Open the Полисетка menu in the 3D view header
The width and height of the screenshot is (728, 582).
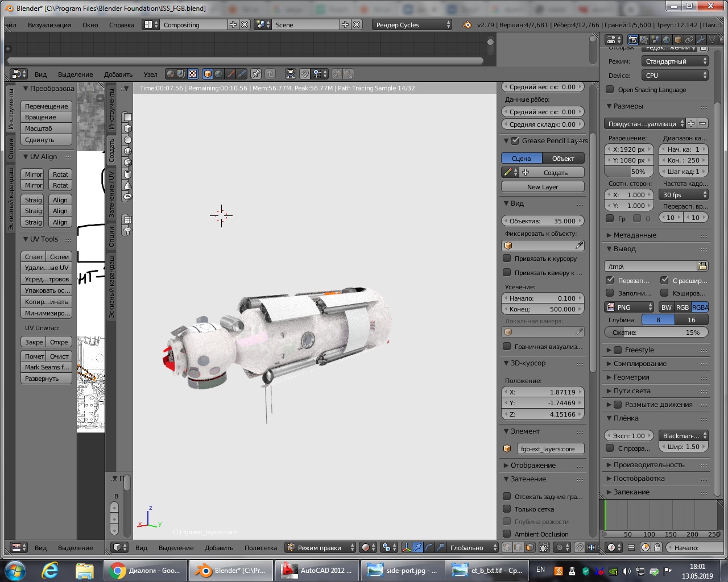(x=260, y=547)
